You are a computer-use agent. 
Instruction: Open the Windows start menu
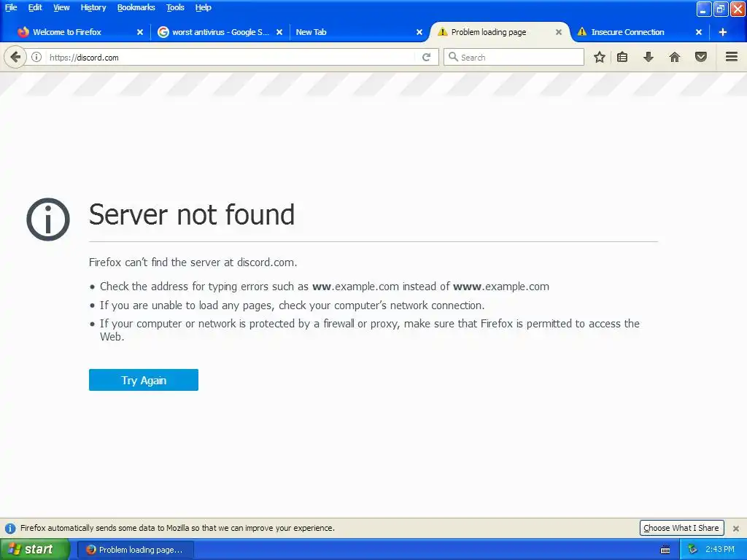(34, 550)
